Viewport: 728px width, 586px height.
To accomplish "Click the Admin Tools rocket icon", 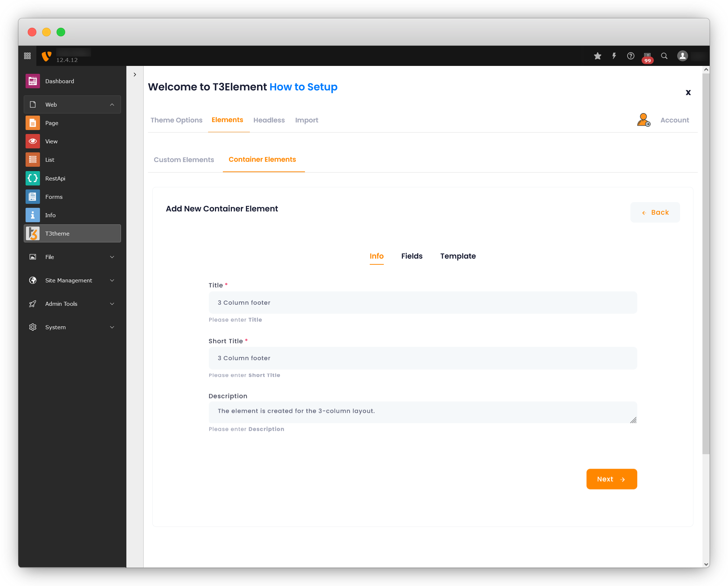I will coord(33,304).
